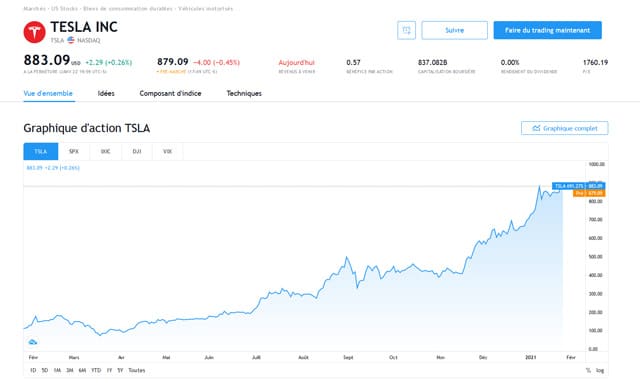Toggle the percent scale mode

click(x=588, y=370)
